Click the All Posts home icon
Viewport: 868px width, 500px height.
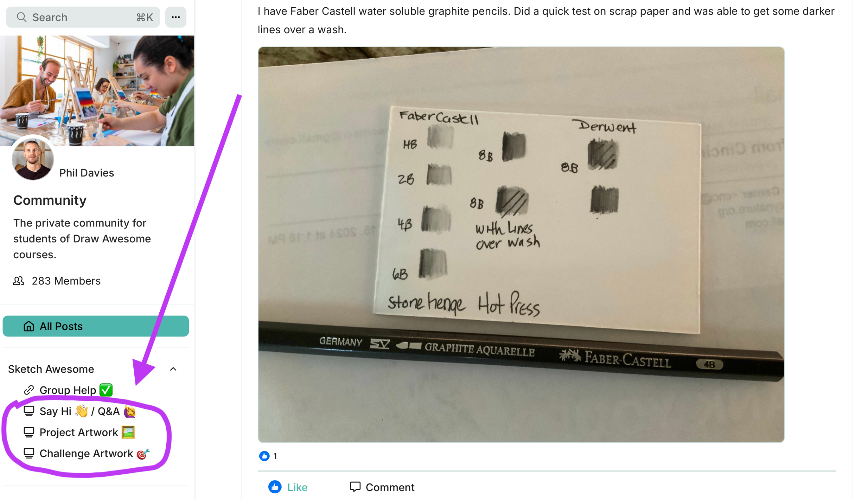[28, 326]
